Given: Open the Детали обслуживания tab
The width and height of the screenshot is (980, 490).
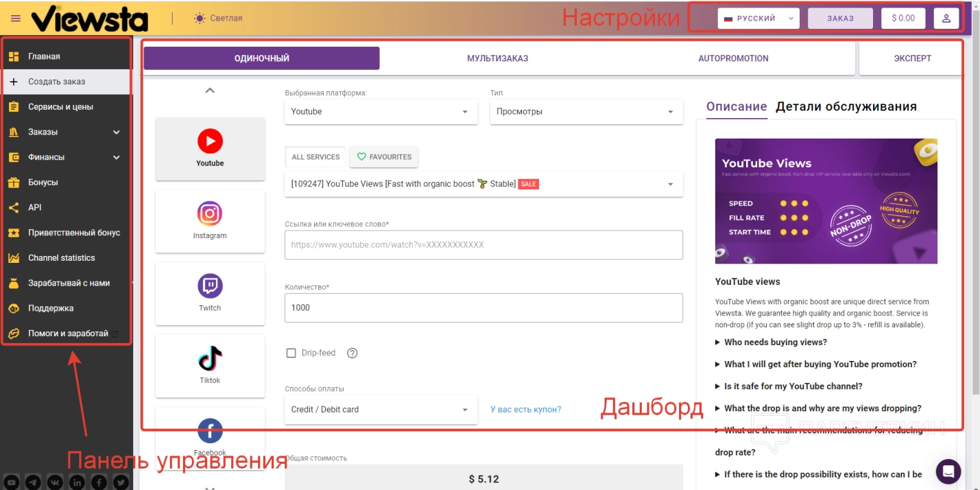Looking at the screenshot, I should click(846, 107).
